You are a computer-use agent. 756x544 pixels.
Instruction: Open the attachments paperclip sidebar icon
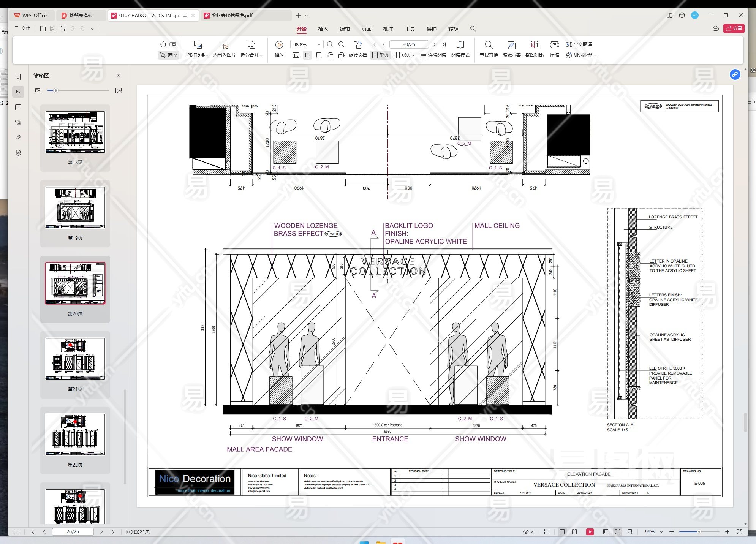point(18,122)
